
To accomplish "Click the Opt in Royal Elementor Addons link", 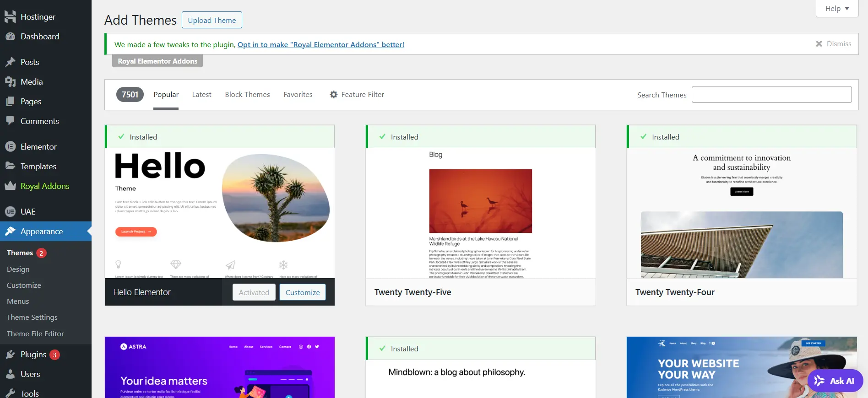I will (320, 44).
